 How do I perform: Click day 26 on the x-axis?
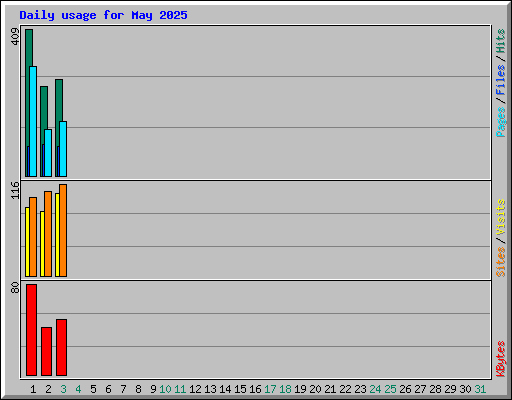405,389
